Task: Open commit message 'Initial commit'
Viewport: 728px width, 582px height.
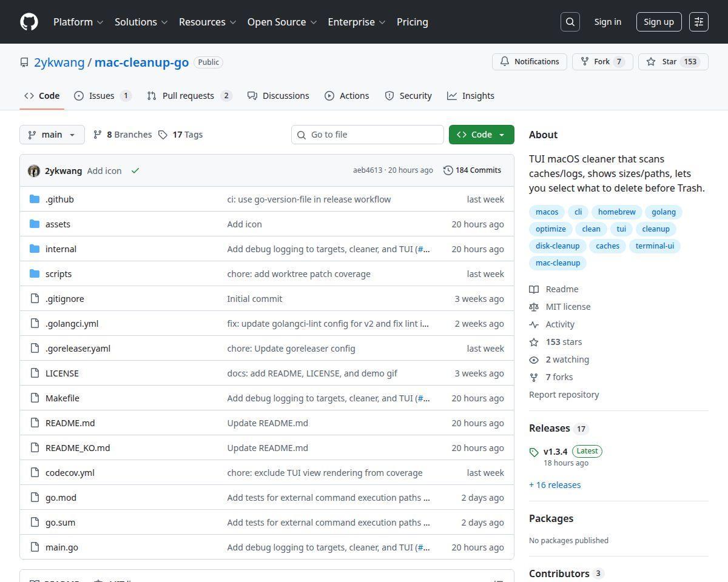Action: point(254,299)
